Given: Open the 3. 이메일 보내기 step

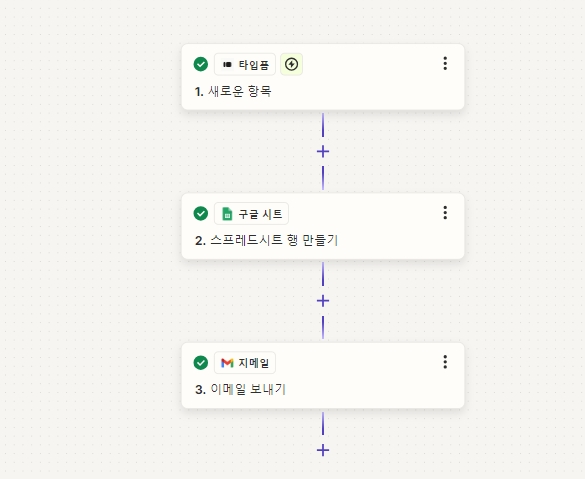Looking at the screenshot, I should point(240,389).
